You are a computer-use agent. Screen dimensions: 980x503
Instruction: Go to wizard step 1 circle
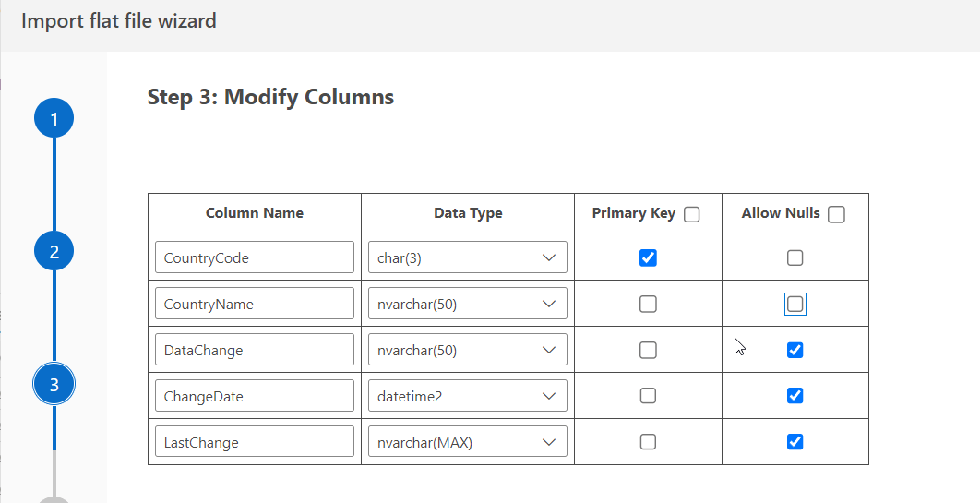pos(54,119)
